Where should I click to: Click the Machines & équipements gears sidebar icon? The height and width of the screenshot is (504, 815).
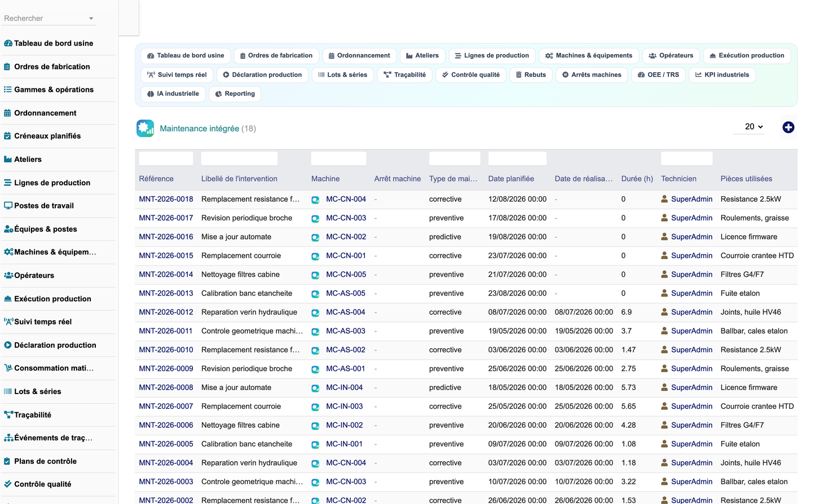[x=8, y=252]
